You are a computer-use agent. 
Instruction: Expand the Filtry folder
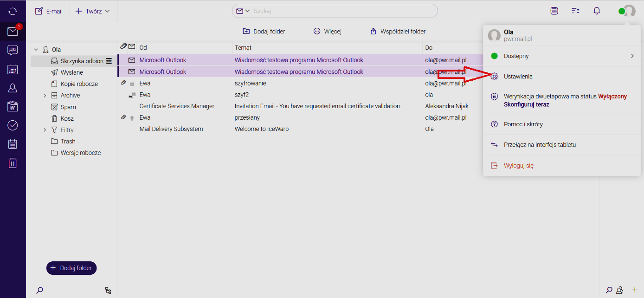tap(45, 130)
